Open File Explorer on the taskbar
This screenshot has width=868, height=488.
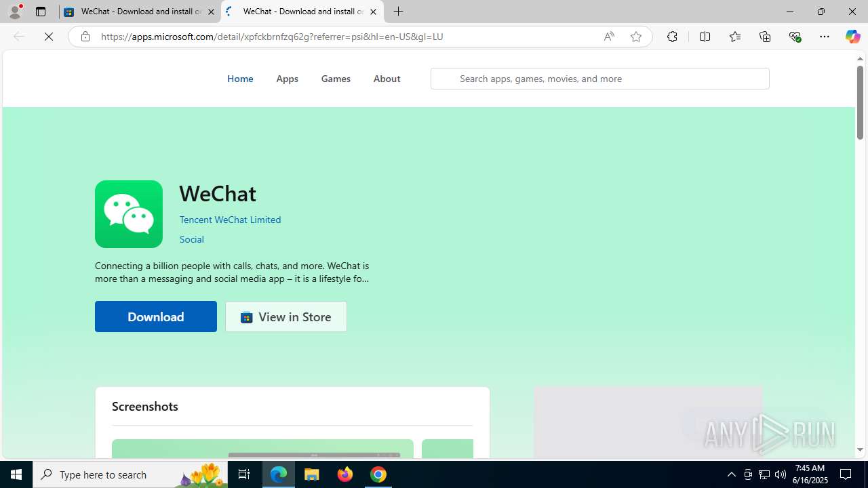312,474
